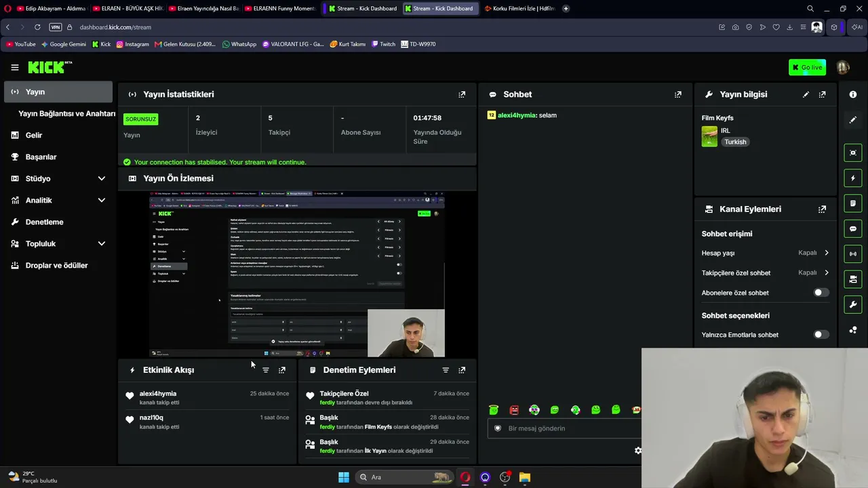868x488 pixels.
Task: Toggle the moderation log document icon in right rail
Action: pos(853,203)
